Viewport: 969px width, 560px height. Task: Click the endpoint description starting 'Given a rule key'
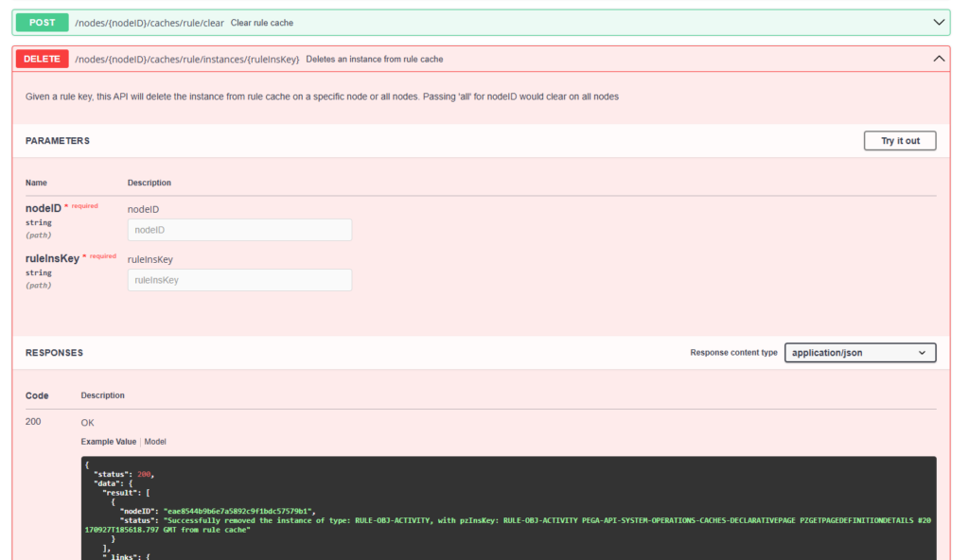322,96
